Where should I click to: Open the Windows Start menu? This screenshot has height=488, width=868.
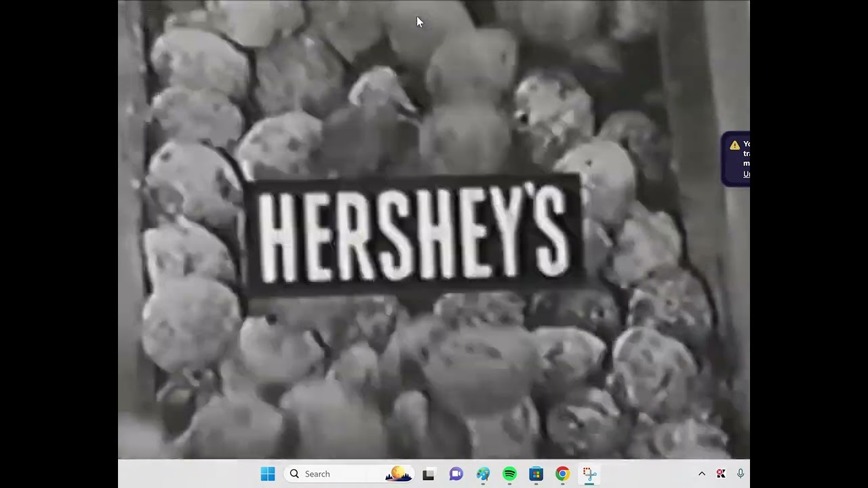(268, 474)
